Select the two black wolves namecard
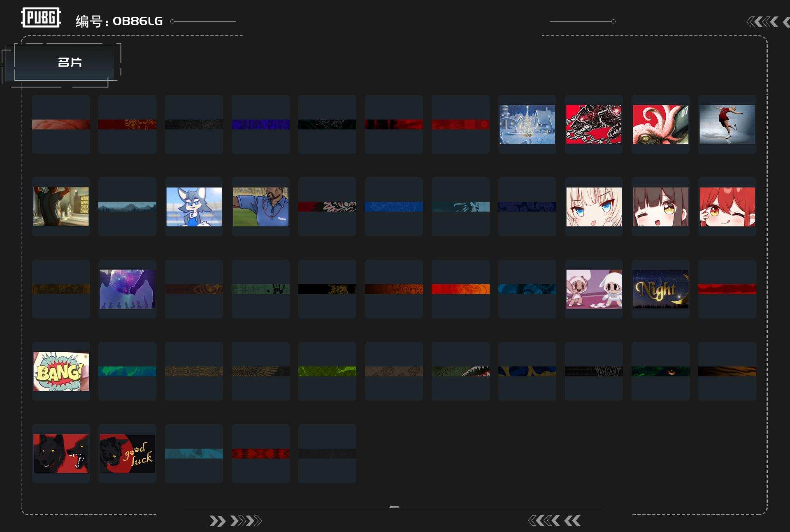 click(x=61, y=453)
